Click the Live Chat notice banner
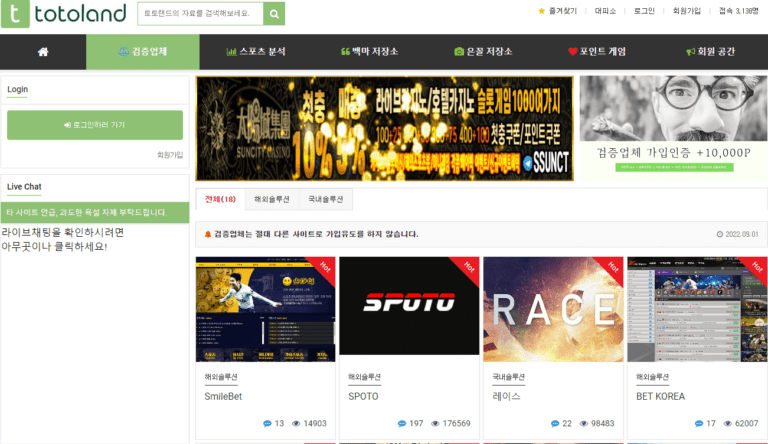The height and width of the screenshot is (444, 768). pos(95,213)
